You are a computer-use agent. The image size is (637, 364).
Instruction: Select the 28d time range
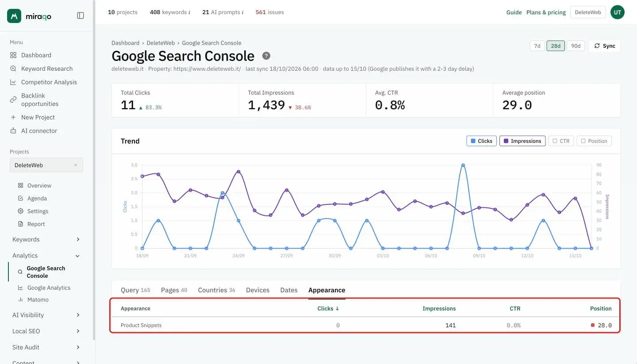(556, 46)
